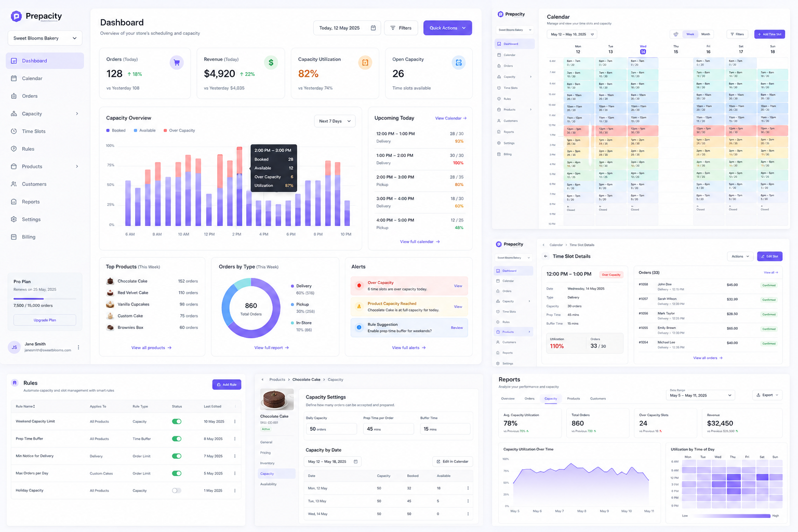
Task: Switch to Month view in Calendar panel
Action: pyautogui.click(x=706, y=34)
